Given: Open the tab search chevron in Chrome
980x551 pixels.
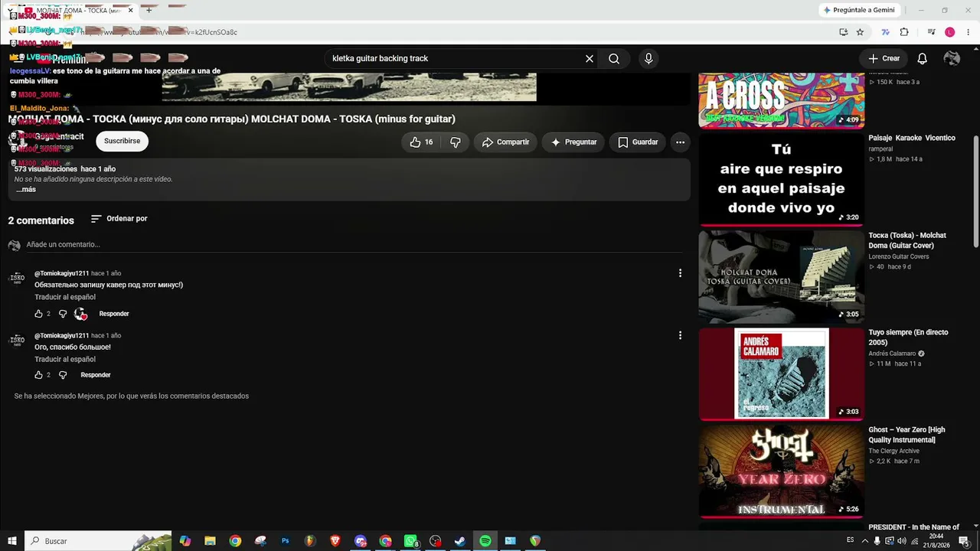Looking at the screenshot, I should tap(9, 10).
